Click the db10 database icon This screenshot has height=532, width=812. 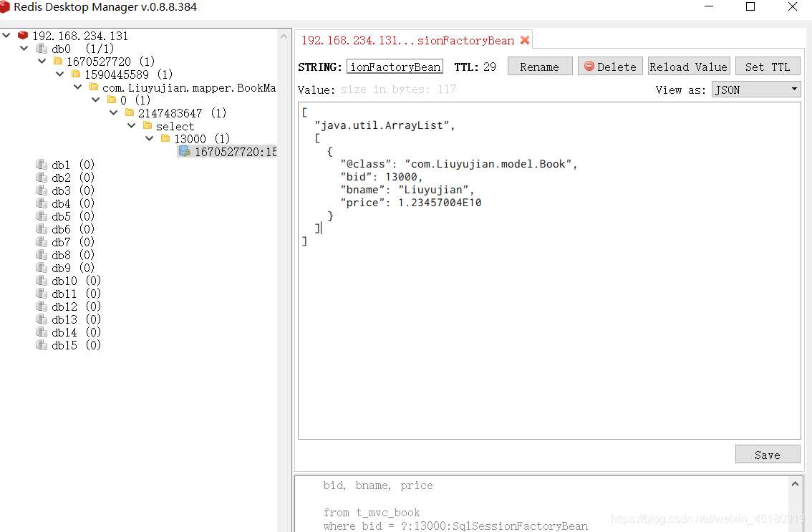pyautogui.click(x=42, y=280)
